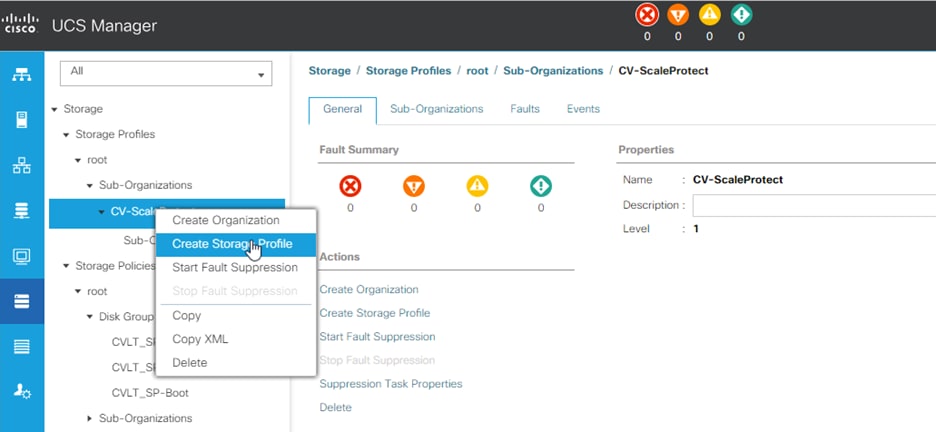Open the LAN network icon in sidebar
936x432 pixels.
[x=21, y=165]
